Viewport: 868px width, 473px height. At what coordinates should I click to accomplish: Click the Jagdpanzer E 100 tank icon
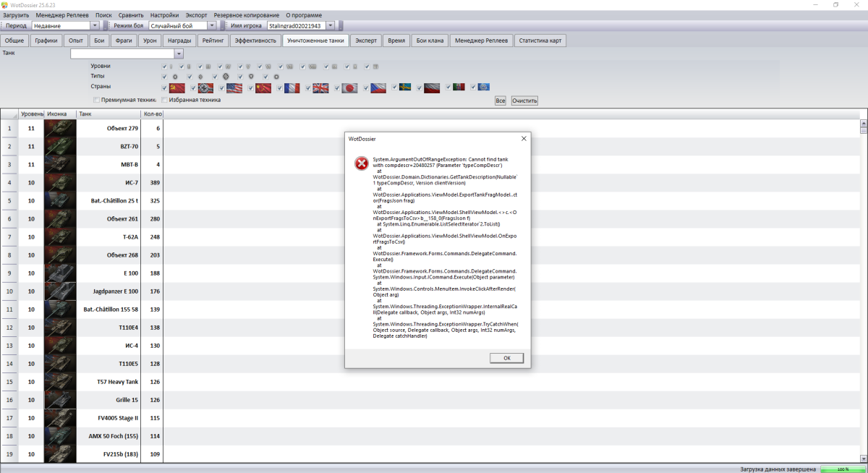[60, 291]
